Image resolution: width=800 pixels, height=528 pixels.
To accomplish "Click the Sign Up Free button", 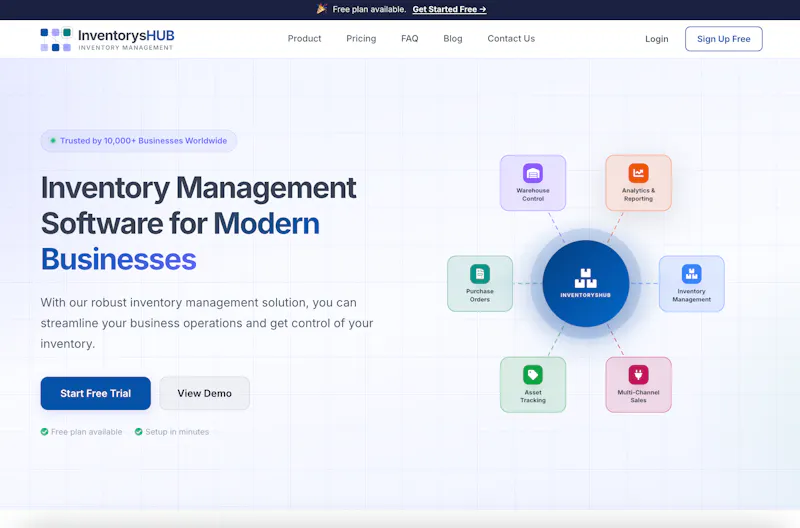I will click(723, 39).
